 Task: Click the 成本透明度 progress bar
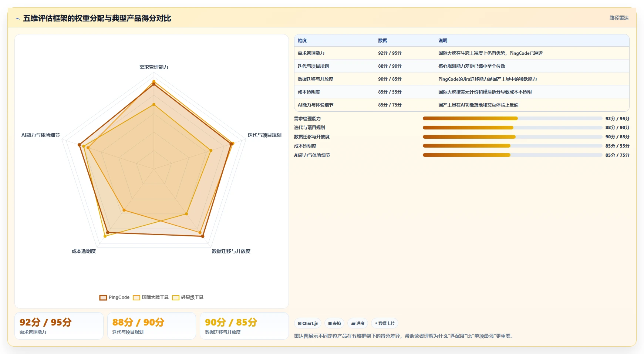513,146
